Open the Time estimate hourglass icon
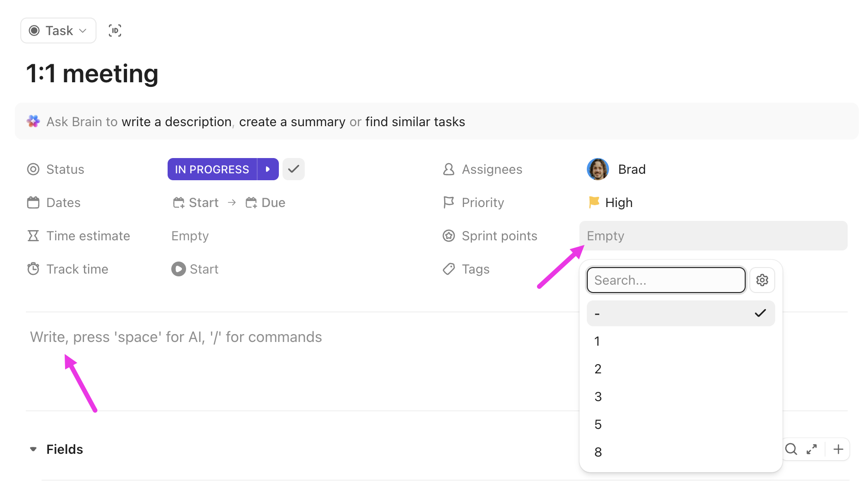The image size is (868, 488). 33,236
